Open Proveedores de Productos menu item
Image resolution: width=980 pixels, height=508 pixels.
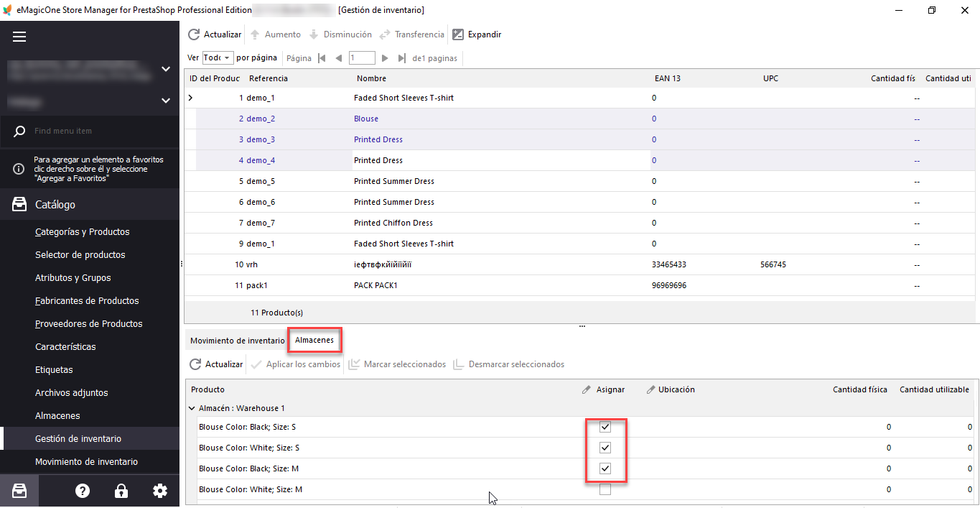89,324
